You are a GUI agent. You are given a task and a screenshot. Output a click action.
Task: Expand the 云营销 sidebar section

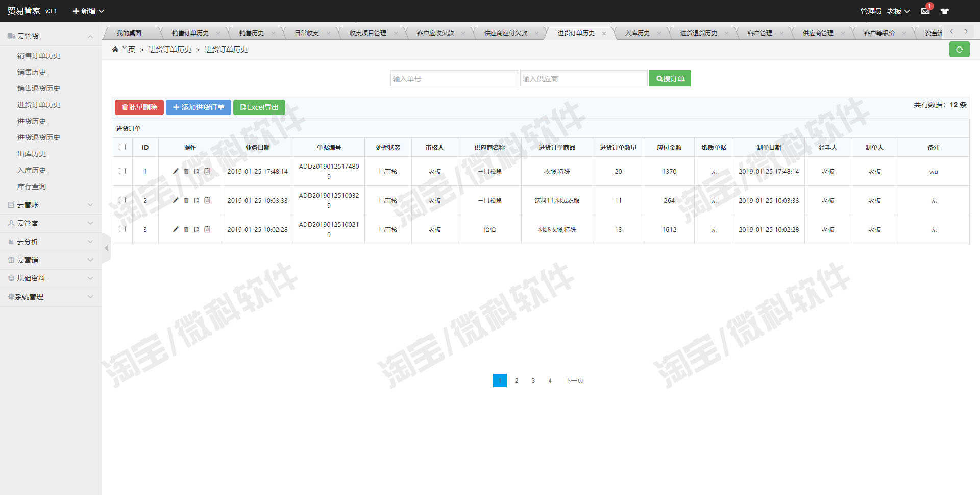(51, 260)
